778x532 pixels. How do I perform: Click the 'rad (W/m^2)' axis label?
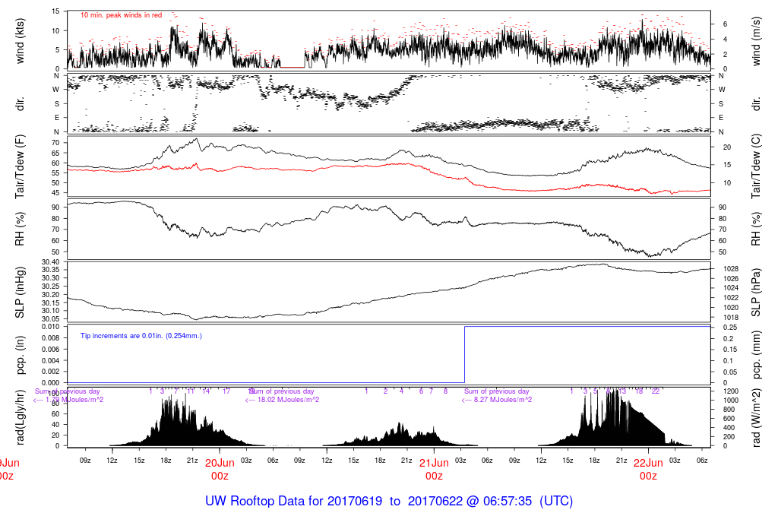[x=756, y=419]
